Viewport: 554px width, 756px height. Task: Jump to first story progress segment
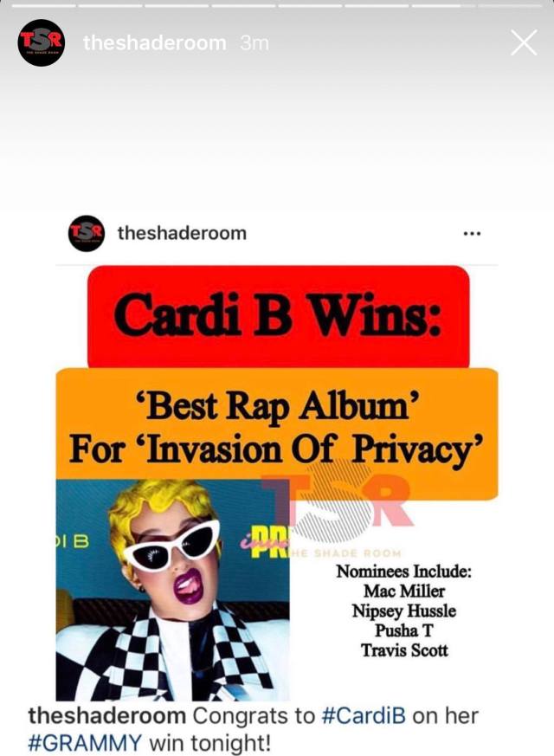(43, 6)
